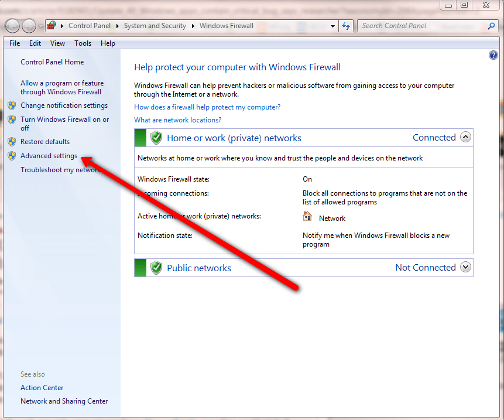Open the recent pages dropdown arrow
The height and width of the screenshot is (420, 504).
click(41, 26)
